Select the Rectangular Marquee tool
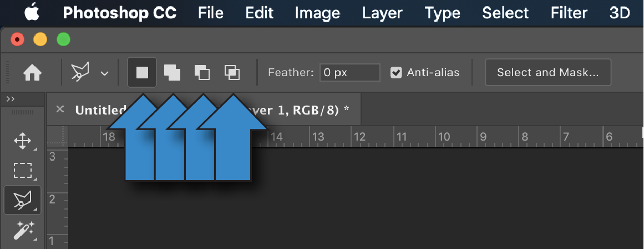Screen dimensions: 644x249 coord(22,170)
